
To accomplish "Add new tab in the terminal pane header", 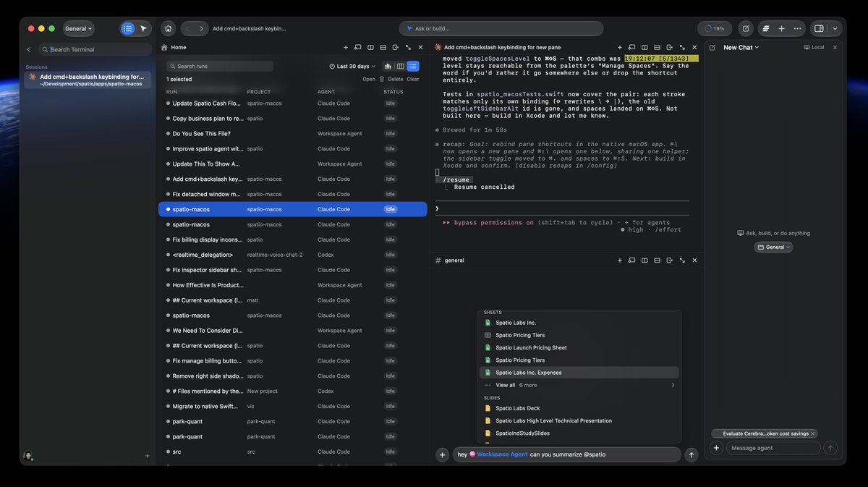I will coord(619,47).
